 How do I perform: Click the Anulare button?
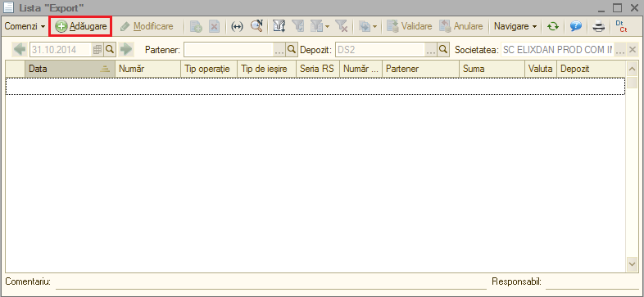[461, 26]
